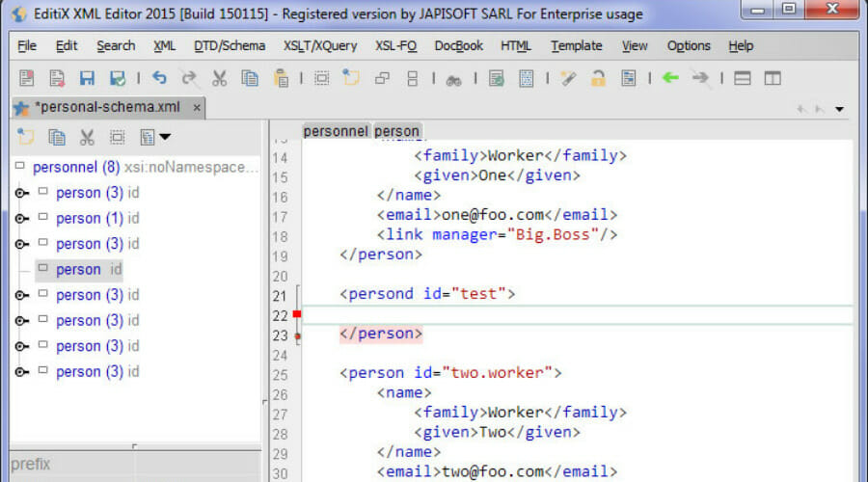Paste from clipboard toolbar icon

click(281, 78)
